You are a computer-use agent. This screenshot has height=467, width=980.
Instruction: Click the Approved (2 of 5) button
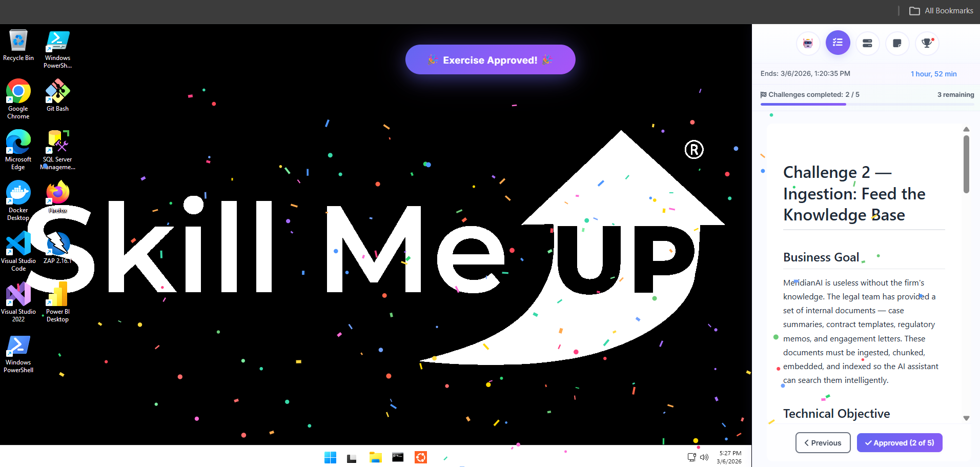tap(900, 443)
